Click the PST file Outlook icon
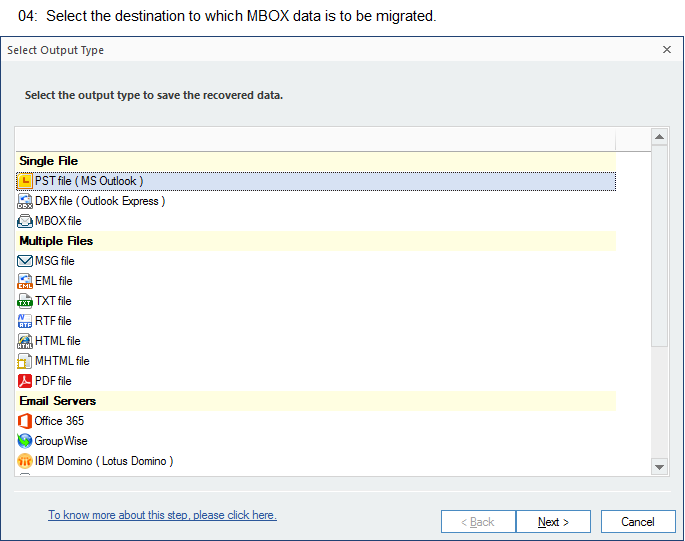The height and width of the screenshot is (541, 685). 25,181
